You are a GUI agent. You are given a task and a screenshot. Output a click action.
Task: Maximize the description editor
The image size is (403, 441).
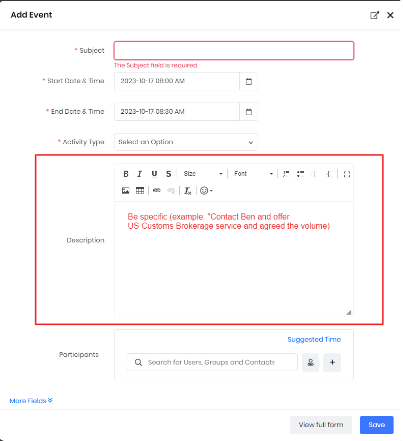(346, 174)
